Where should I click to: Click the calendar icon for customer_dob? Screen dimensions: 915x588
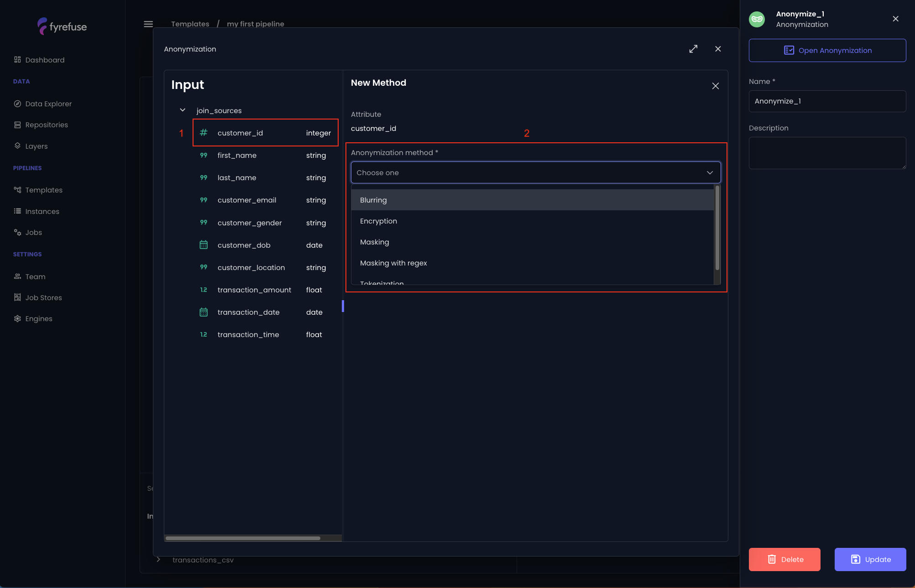(204, 245)
